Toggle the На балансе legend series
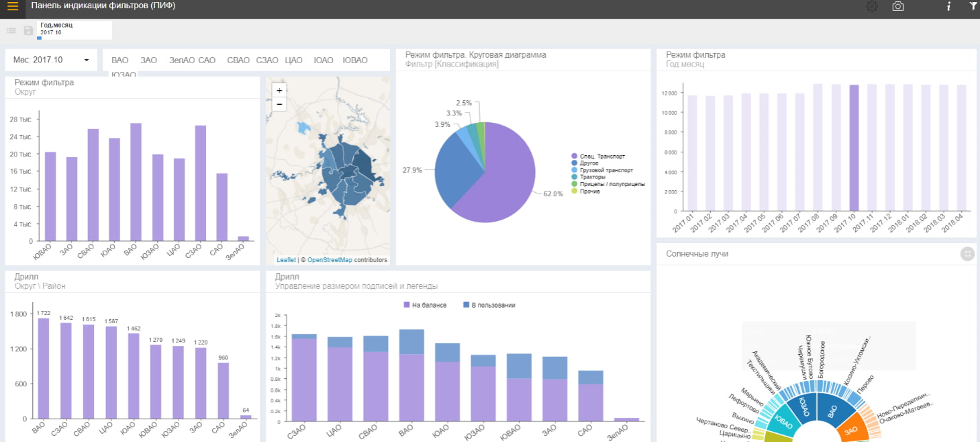The height and width of the screenshot is (442, 980). point(426,305)
